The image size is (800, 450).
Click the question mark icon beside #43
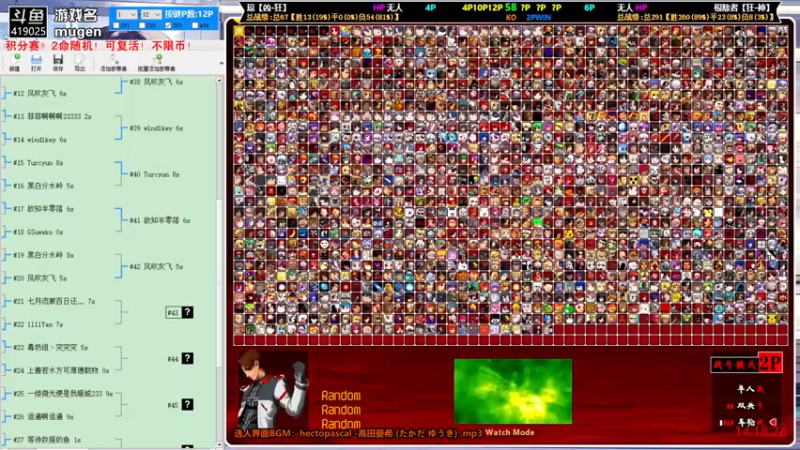tap(187, 312)
